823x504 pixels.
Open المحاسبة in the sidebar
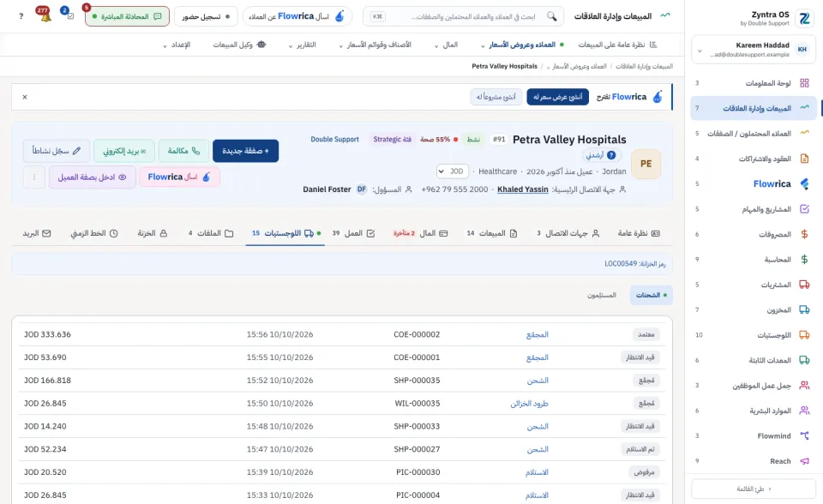point(754,260)
